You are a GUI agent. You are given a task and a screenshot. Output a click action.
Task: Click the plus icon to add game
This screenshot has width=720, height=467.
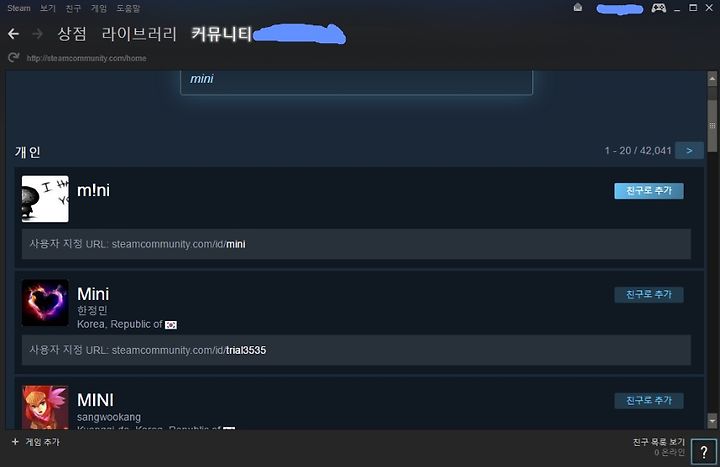15,442
